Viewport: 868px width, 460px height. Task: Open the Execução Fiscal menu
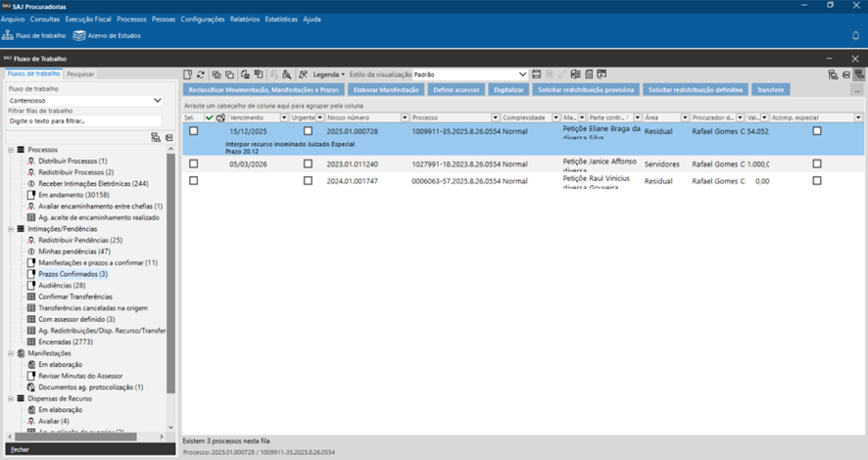(88, 19)
